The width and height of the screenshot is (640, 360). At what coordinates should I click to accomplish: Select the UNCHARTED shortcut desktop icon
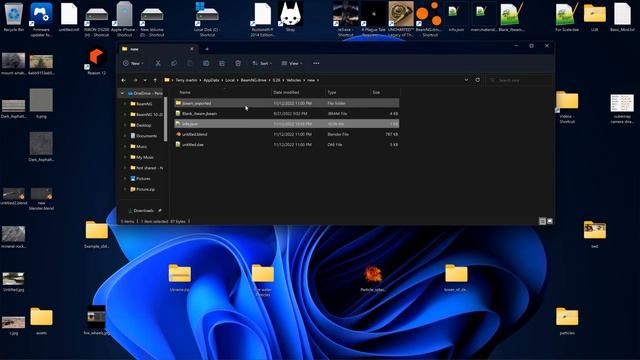click(401, 20)
